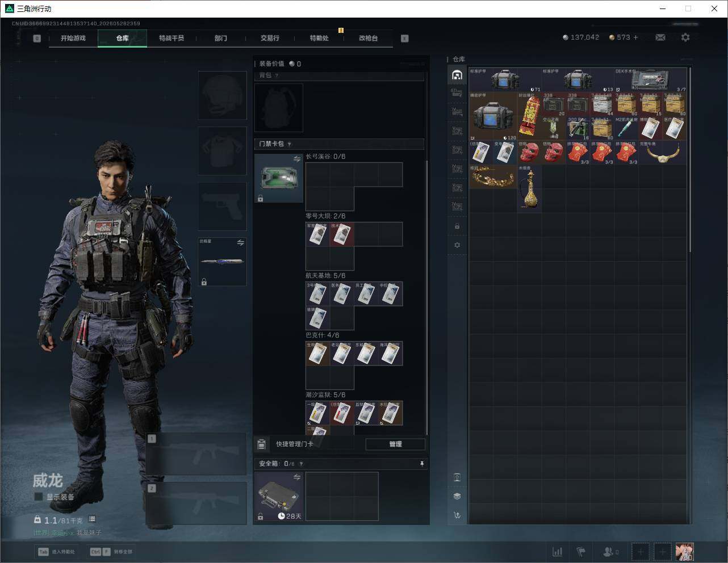Select the armor repair kit showing 13

578,80
